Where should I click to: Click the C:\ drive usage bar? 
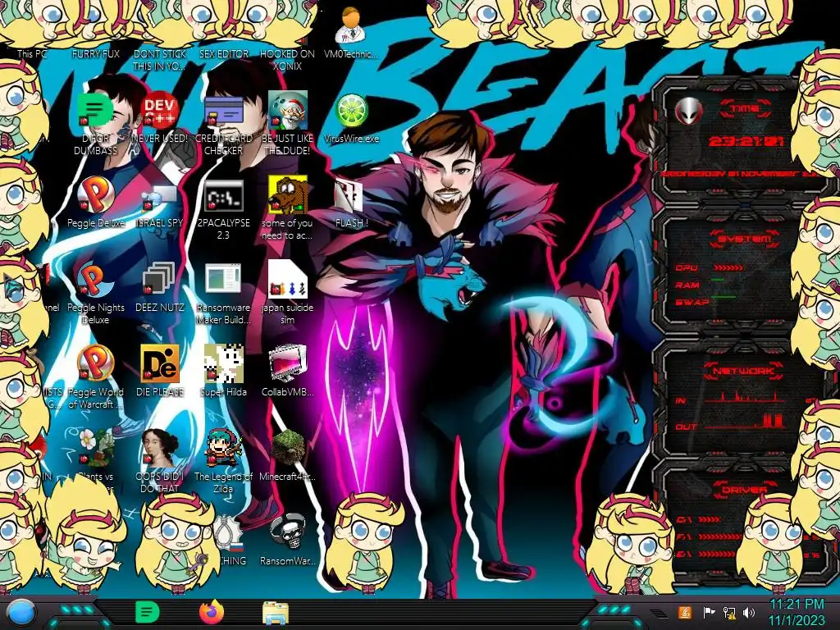click(710, 519)
